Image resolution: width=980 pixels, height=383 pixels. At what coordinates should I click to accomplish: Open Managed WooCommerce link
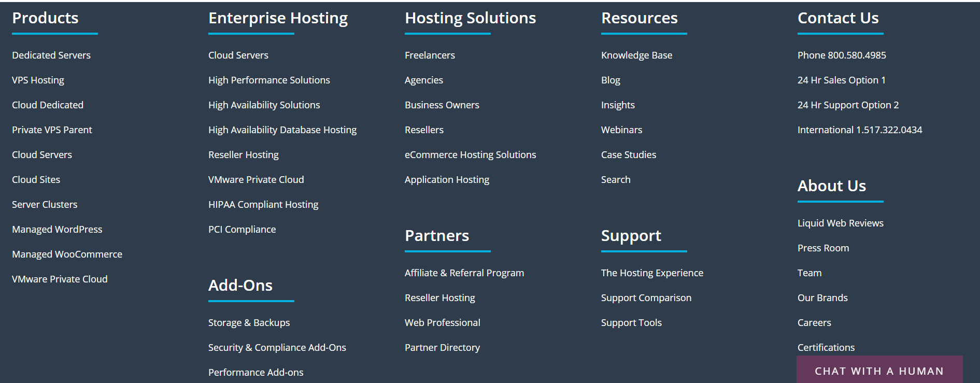tap(67, 254)
